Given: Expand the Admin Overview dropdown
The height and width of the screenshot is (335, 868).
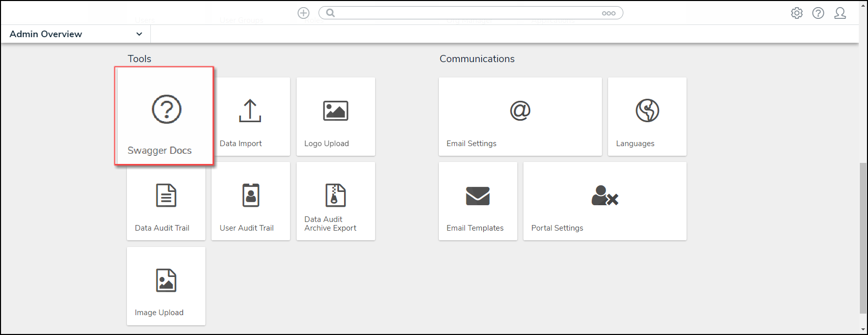Looking at the screenshot, I should pos(139,34).
